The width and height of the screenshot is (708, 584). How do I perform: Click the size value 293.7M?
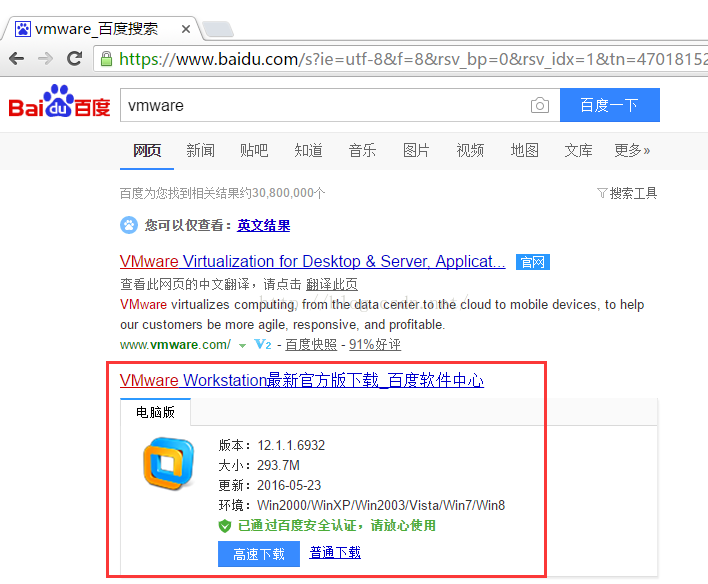coord(279,465)
